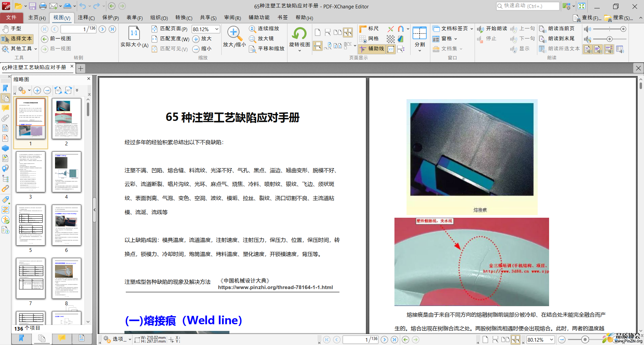The width and height of the screenshot is (644, 345).
Task: Click Search (搜索) button at top right
Action: click(619, 18)
